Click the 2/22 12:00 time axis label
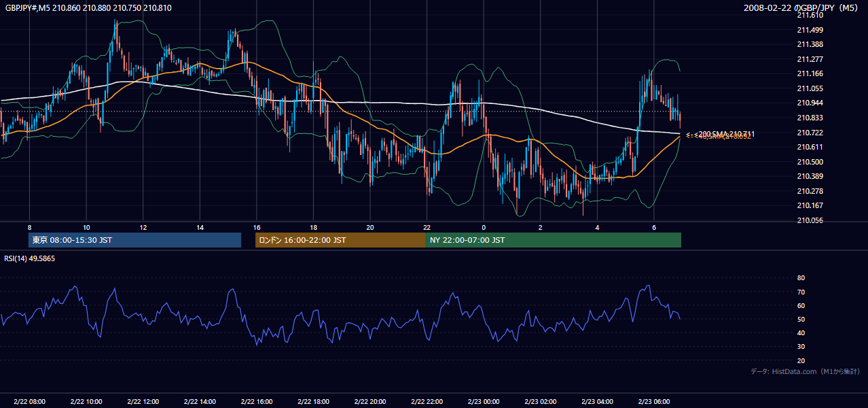The image size is (868, 408). click(143, 402)
